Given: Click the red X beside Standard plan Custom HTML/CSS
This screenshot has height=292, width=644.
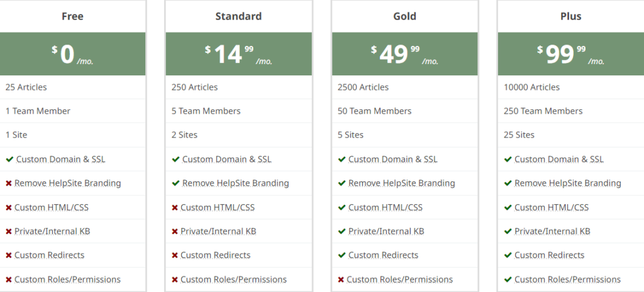Looking at the screenshot, I should [175, 207].
